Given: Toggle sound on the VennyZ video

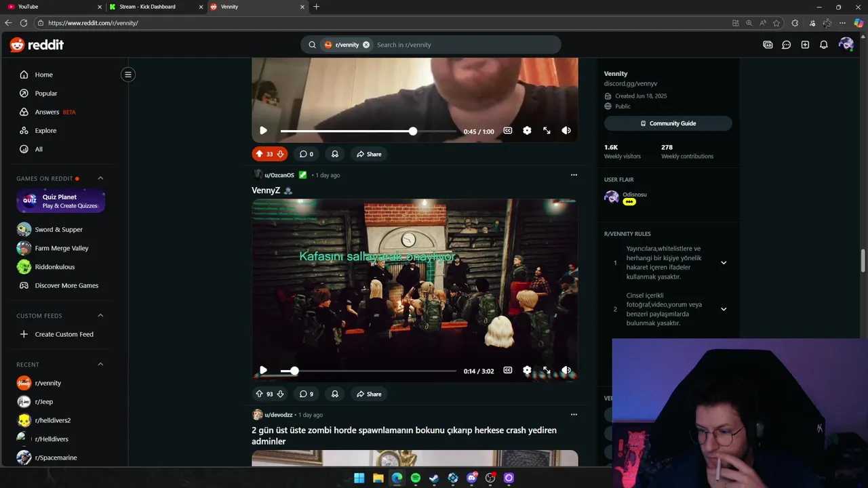Looking at the screenshot, I should [566, 371].
